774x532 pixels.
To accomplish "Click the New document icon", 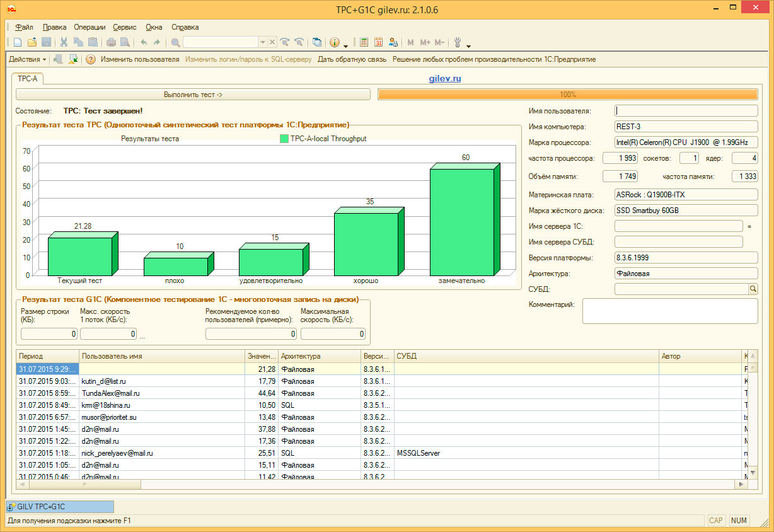I will [18, 43].
